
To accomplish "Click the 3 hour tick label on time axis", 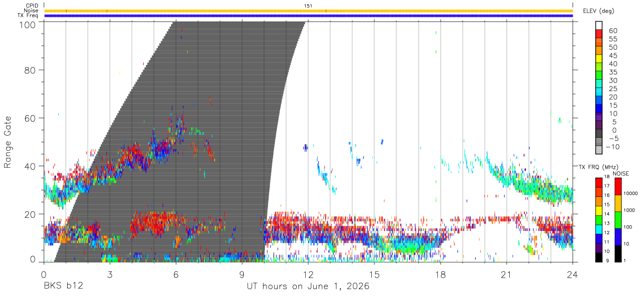I will [110, 274].
